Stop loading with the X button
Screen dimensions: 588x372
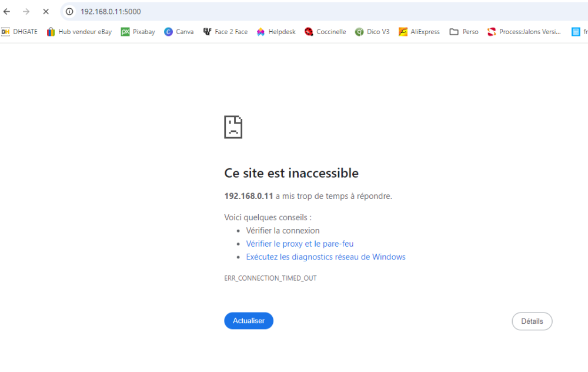pos(46,12)
